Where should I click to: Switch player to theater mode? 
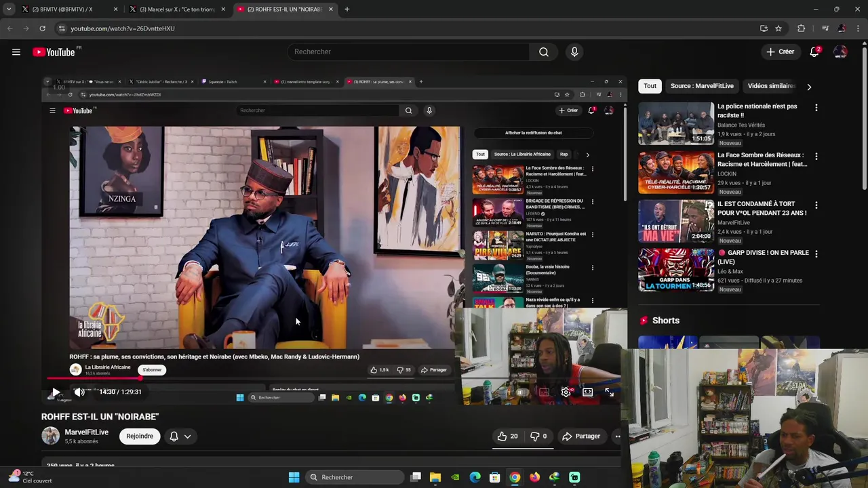point(587,392)
